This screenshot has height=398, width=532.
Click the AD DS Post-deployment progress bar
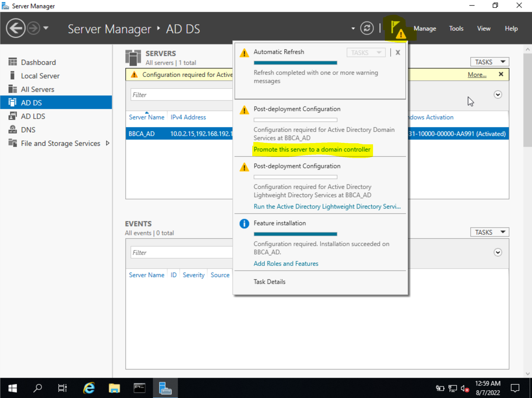tap(295, 120)
